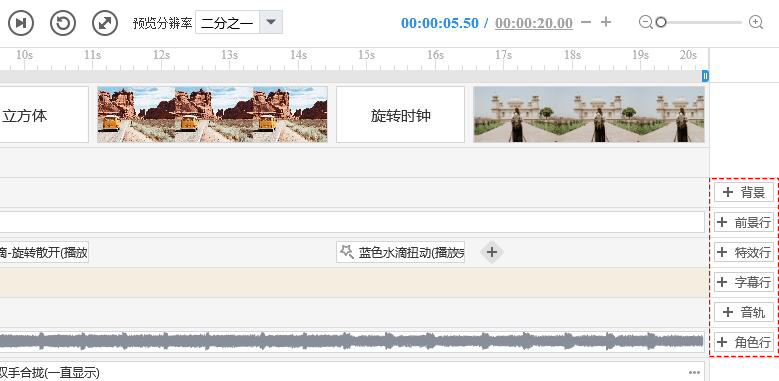Click the zoom out magnifier icon
This screenshot has height=381, width=779.
coord(645,22)
